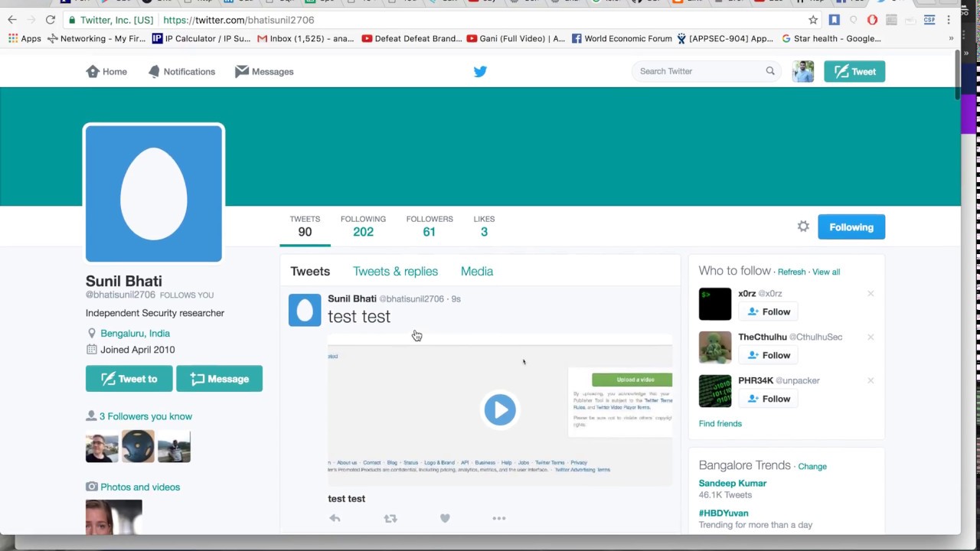Open PHR34K avatar in Who to follow

[x=715, y=391]
